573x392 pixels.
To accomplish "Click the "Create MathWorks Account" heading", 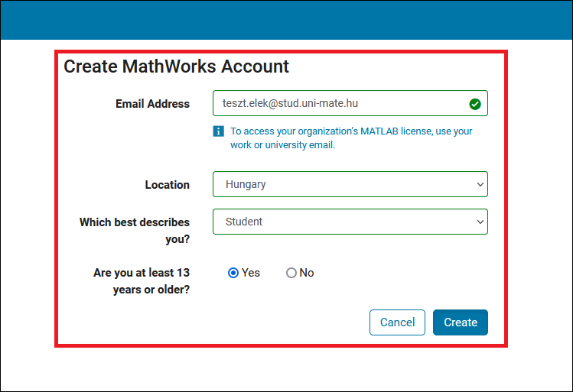I will pyautogui.click(x=176, y=66).
